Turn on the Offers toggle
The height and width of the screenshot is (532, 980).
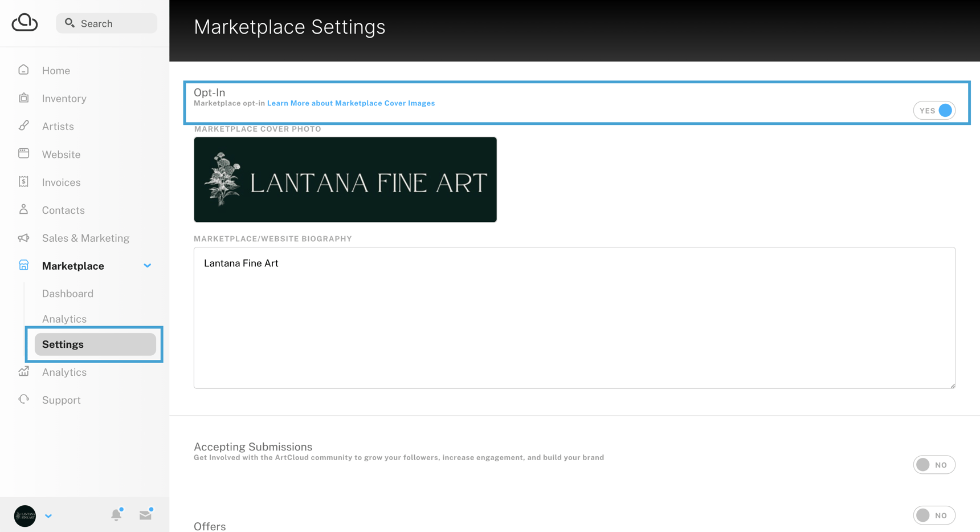click(x=934, y=515)
